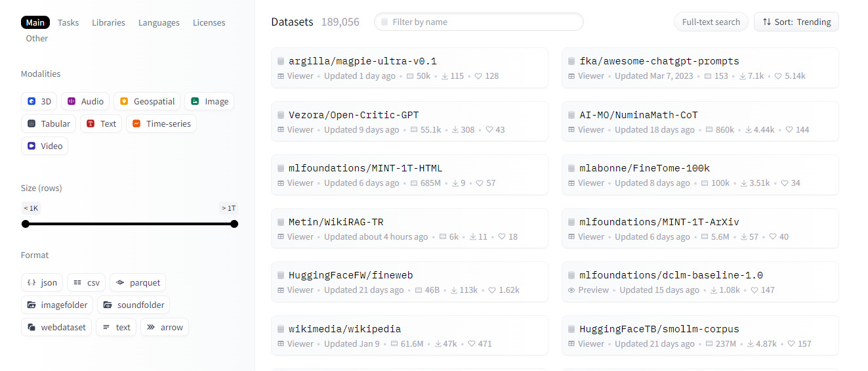
Task: Click the "189,056" datasets count
Action: point(340,22)
